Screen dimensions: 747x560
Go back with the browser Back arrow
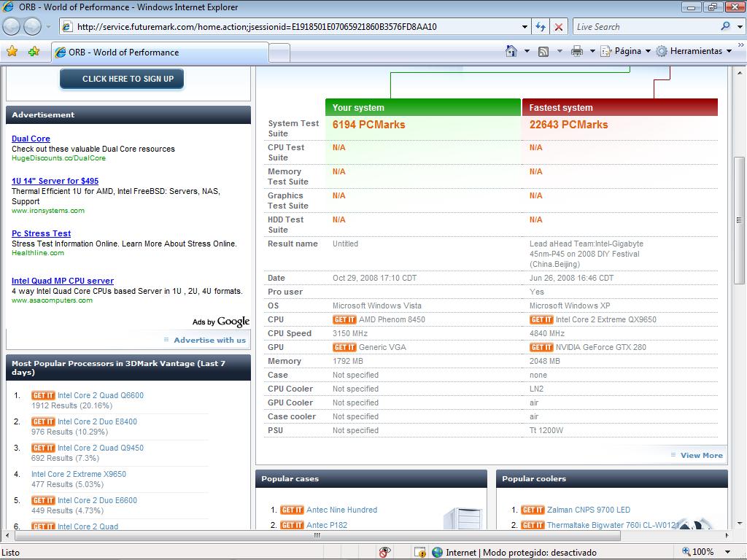(x=12, y=27)
